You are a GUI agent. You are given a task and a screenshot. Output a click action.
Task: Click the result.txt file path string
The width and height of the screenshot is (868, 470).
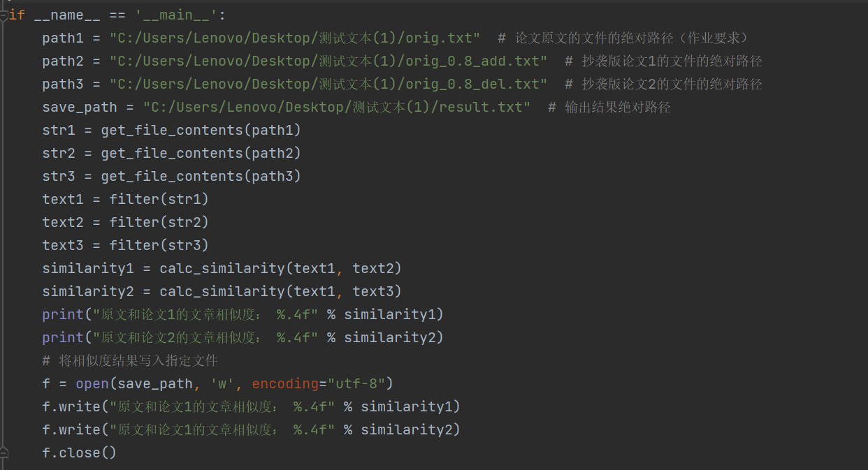337,107
